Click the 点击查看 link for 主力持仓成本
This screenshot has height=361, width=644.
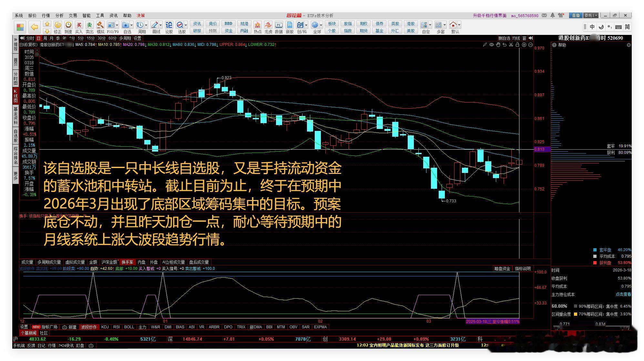[x=623, y=294]
